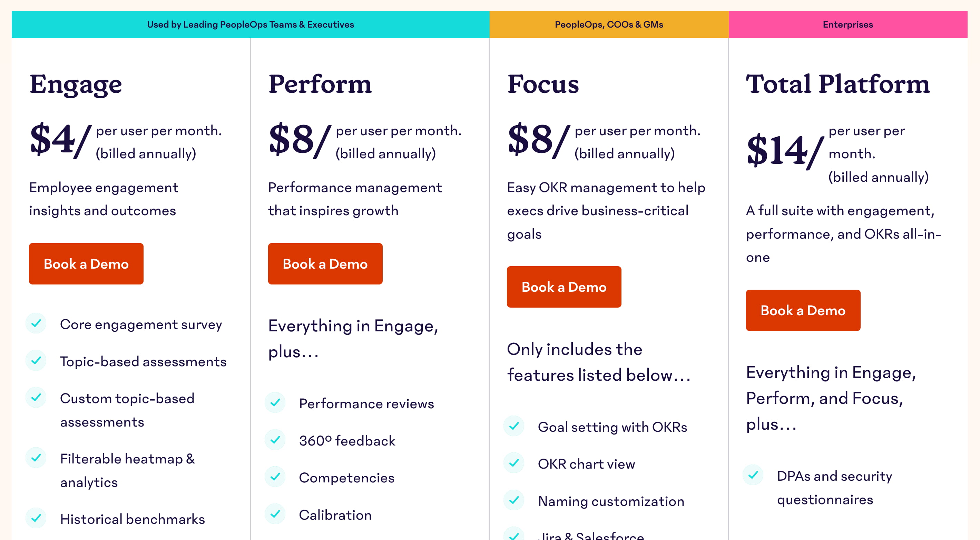Click checkmark next to Naming customization
980x540 pixels.
[514, 500]
